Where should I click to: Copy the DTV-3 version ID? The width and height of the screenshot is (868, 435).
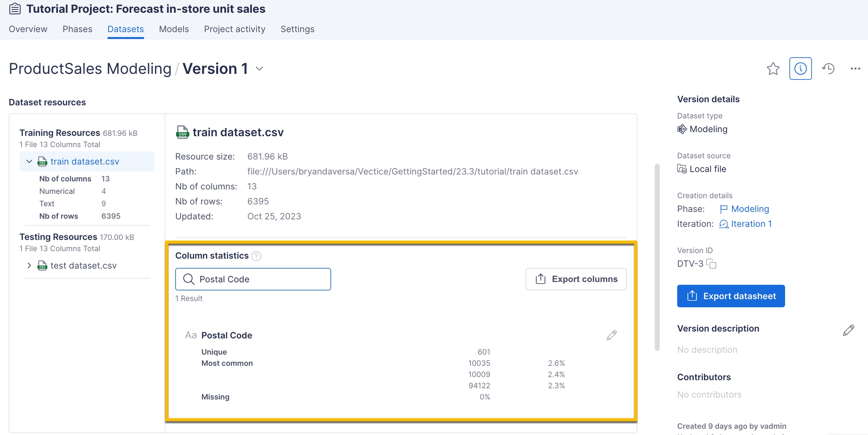[x=711, y=264]
